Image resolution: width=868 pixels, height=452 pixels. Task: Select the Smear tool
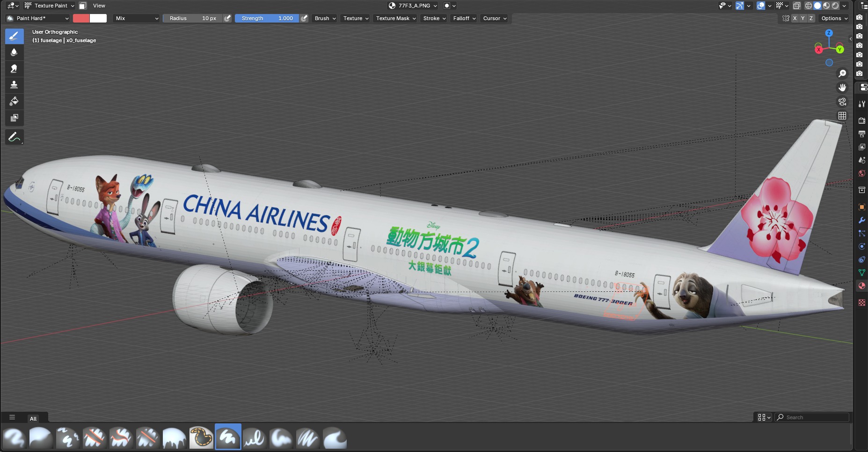pyautogui.click(x=14, y=69)
